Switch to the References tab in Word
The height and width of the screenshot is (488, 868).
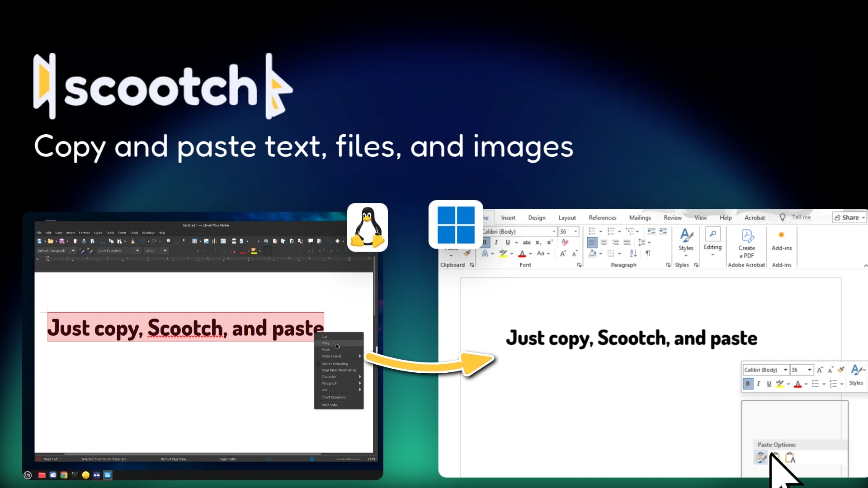pos(602,218)
